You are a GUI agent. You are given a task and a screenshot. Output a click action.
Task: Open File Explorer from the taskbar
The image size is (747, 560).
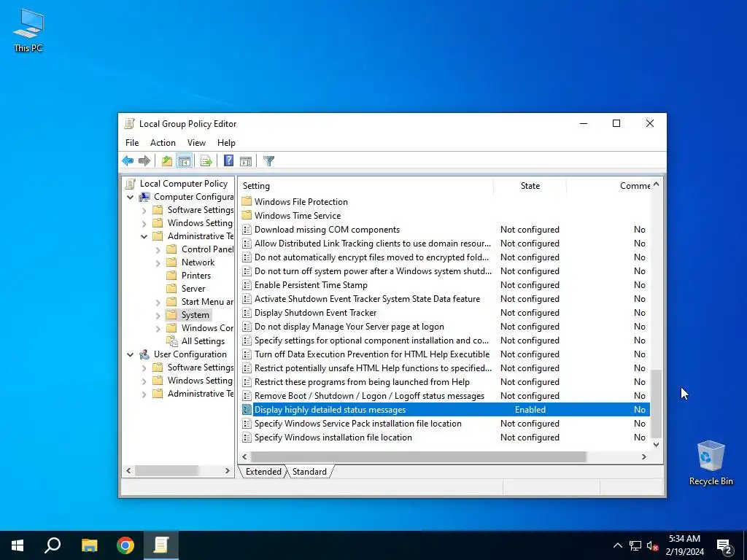pos(89,545)
